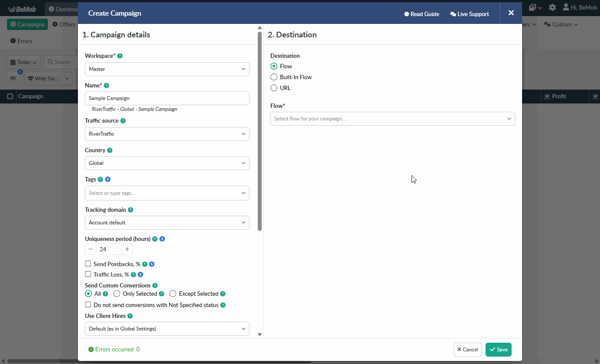Image resolution: width=600 pixels, height=364 pixels.
Task: Click the plus stepper to increase uniqueness period
Action: [x=127, y=249]
